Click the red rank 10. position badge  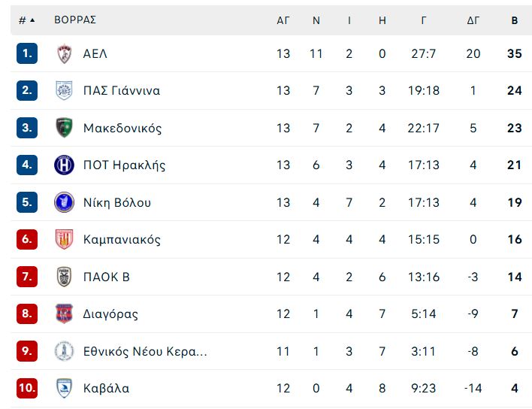(27, 388)
